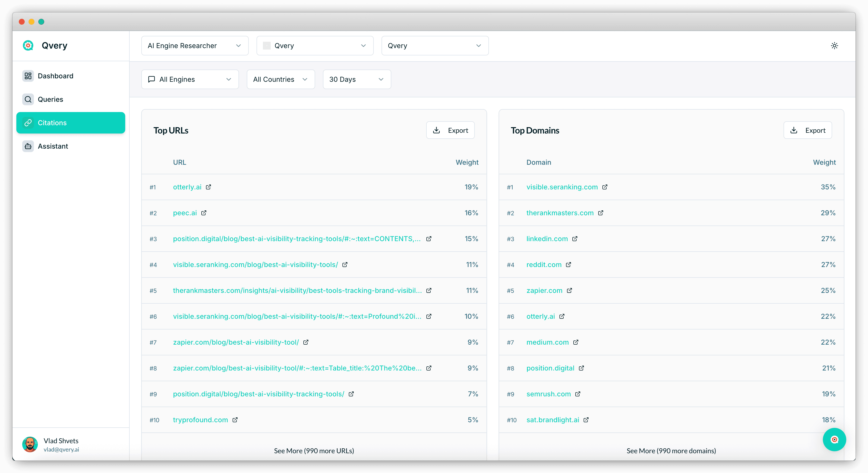Open external link icon beside peec.ai
The width and height of the screenshot is (868, 473).
click(x=204, y=213)
